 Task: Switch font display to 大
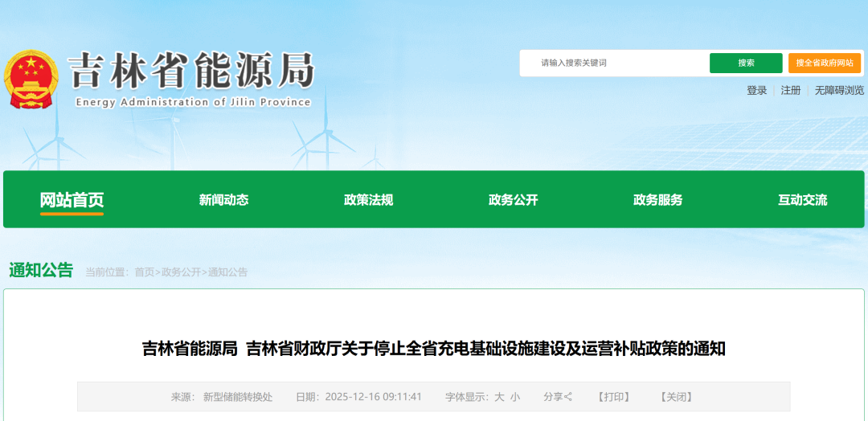499,397
